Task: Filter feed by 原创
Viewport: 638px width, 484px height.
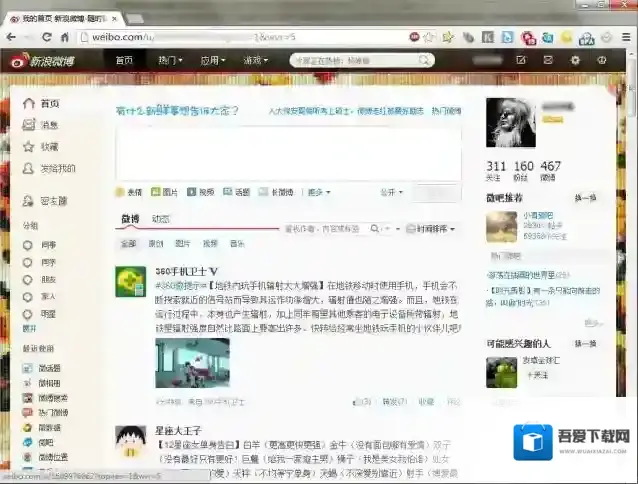Action: coord(155,244)
